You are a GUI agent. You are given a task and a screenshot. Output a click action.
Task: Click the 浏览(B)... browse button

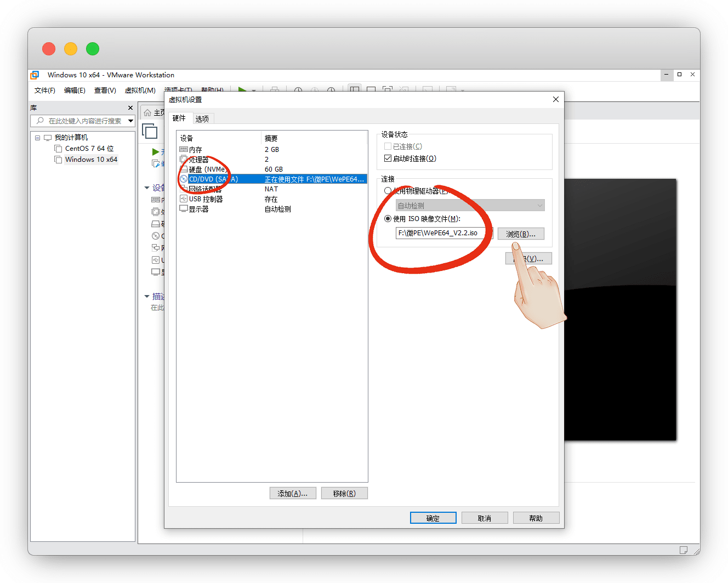520,234
